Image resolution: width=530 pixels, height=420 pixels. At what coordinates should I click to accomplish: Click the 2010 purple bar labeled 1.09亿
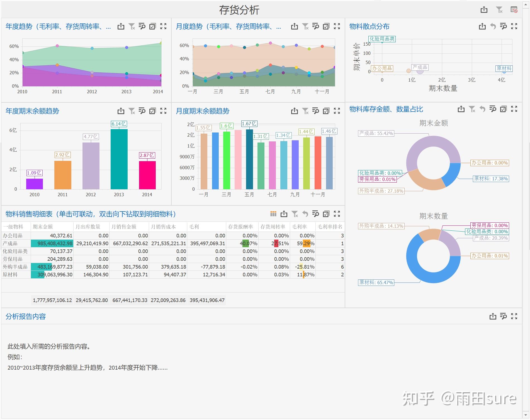click(35, 184)
